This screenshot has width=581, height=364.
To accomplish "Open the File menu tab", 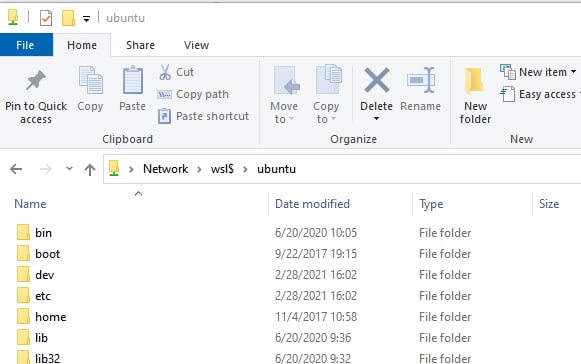I will coord(26,45).
